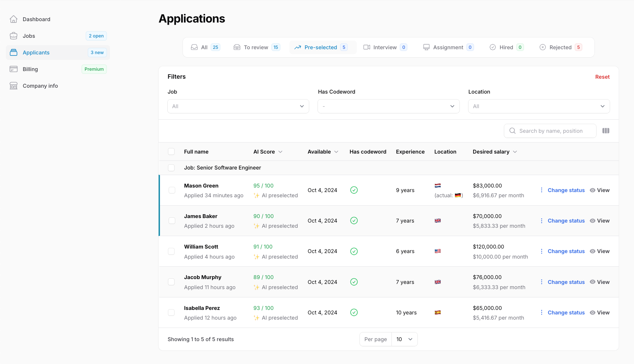This screenshot has height=364, width=634.
Task: Switch to the To review tab
Action: [257, 47]
